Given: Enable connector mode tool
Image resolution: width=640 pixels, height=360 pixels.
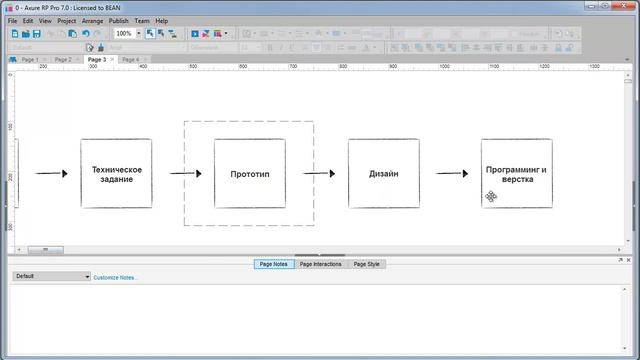Looking at the screenshot, I should [x=172, y=34].
